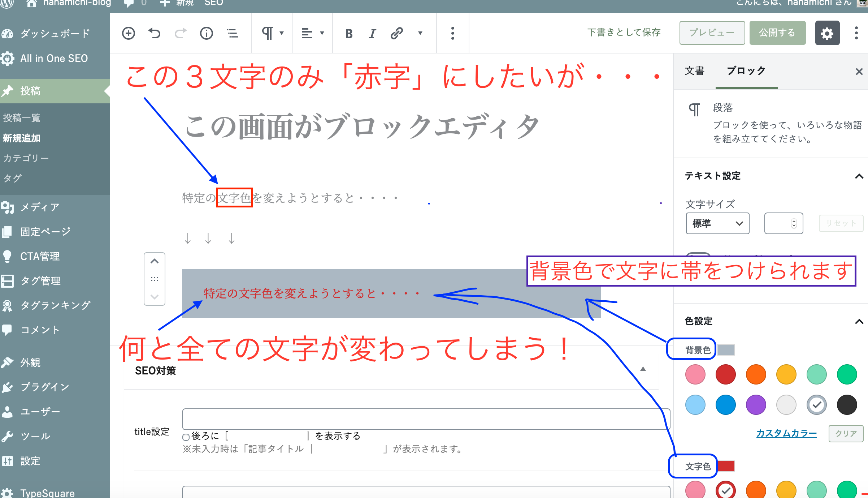This screenshot has width=868, height=498.
Task: Collapse the テキスト設定 section
Action: 859,176
